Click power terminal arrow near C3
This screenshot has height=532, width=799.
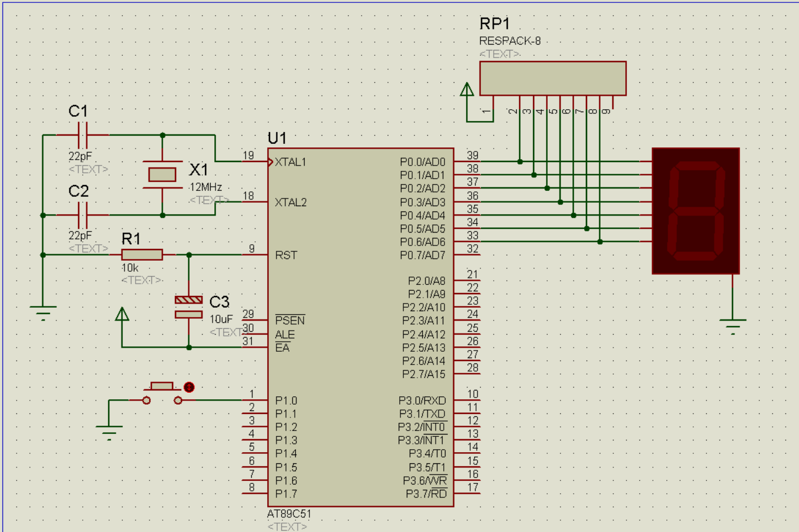point(122,314)
